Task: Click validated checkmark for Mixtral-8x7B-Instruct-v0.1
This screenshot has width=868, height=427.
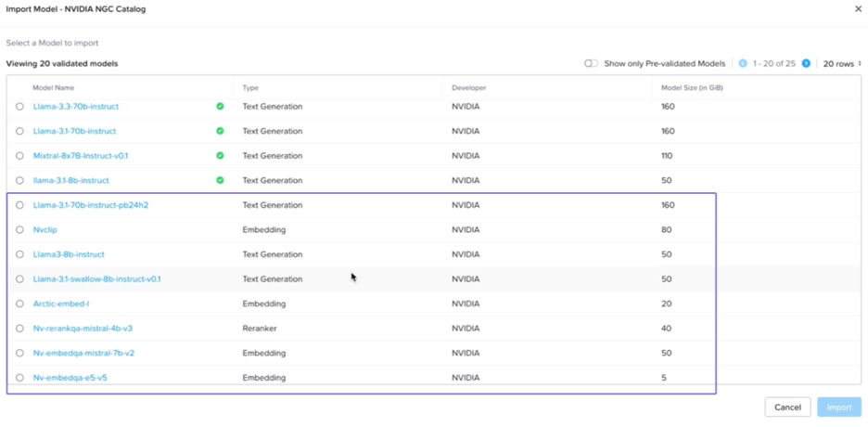Action: click(x=221, y=156)
